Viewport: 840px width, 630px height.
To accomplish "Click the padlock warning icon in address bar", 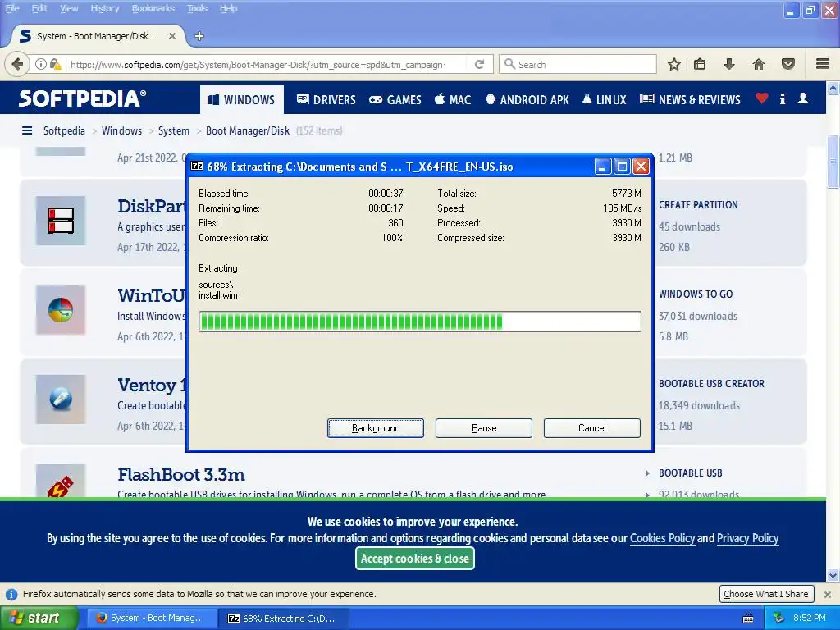I will point(55,64).
